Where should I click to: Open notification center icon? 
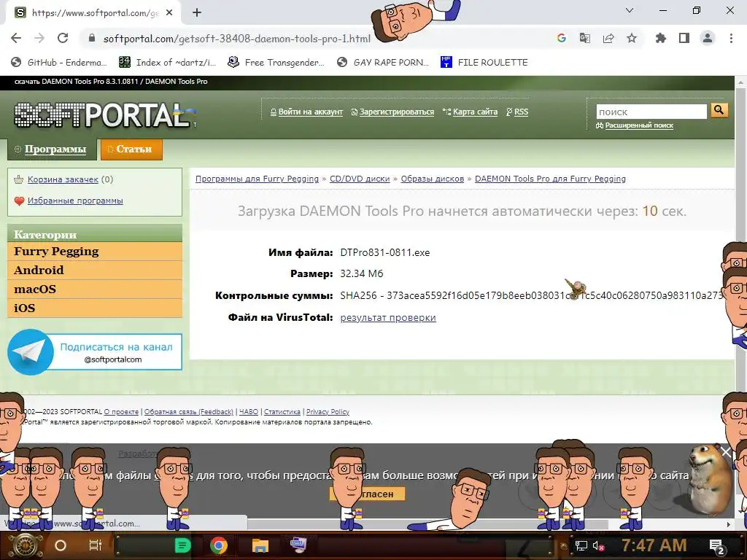pos(717,547)
